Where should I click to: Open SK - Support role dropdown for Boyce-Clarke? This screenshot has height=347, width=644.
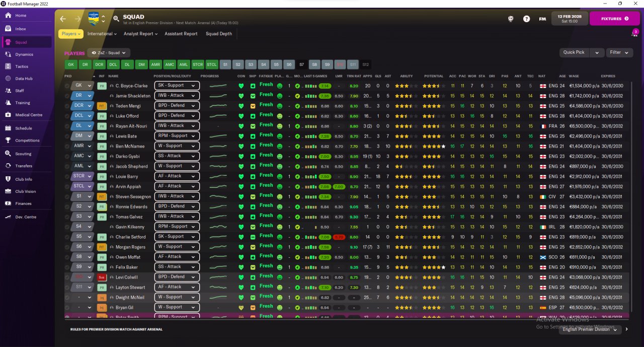coord(177,86)
